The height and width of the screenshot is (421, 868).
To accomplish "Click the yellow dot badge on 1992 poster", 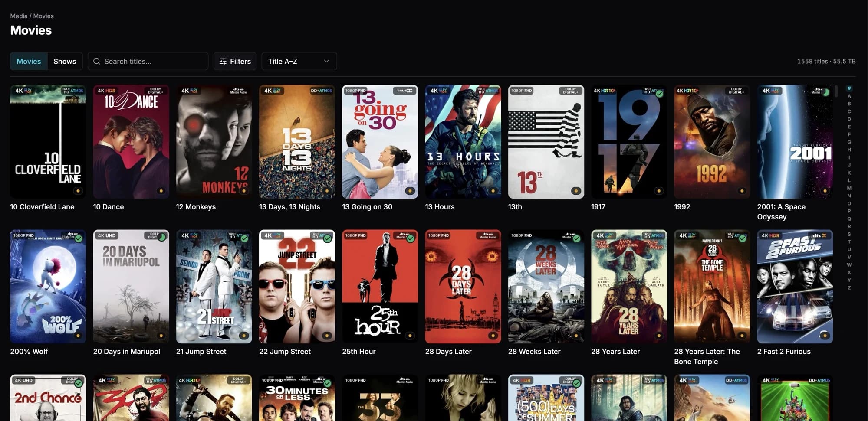I will coord(742,191).
